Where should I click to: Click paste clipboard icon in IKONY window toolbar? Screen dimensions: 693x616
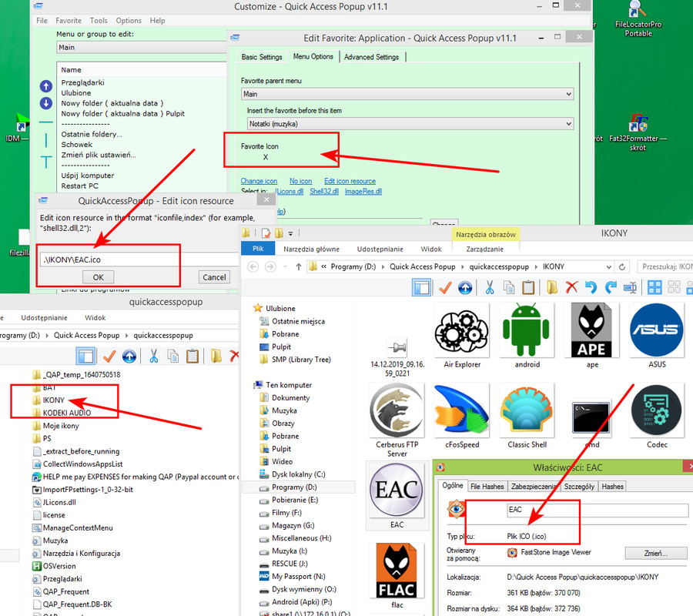(528, 288)
